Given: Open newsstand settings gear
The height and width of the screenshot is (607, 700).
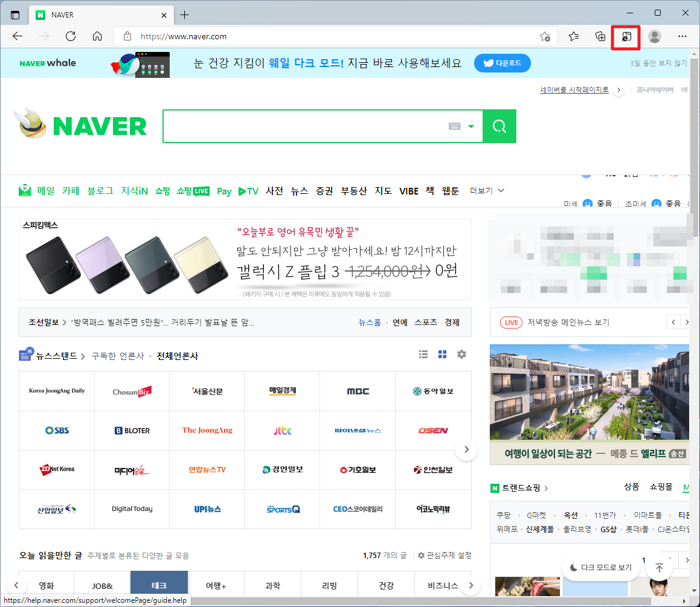Looking at the screenshot, I should click(x=461, y=355).
